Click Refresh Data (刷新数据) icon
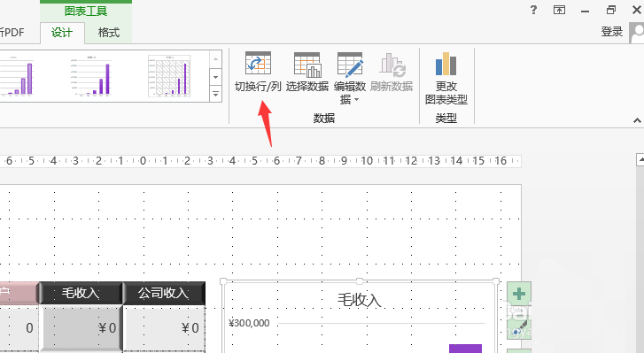 (x=392, y=65)
